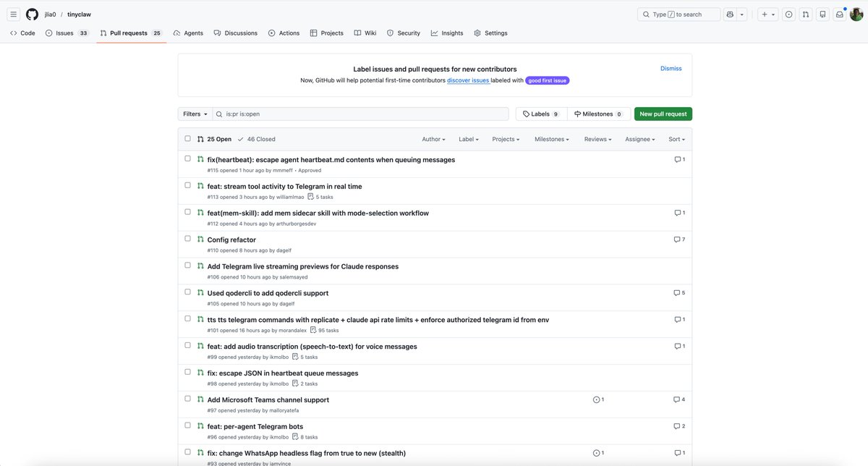Click comment count icon on PR #115
Viewport: 868px width, 466px height.
coord(678,160)
